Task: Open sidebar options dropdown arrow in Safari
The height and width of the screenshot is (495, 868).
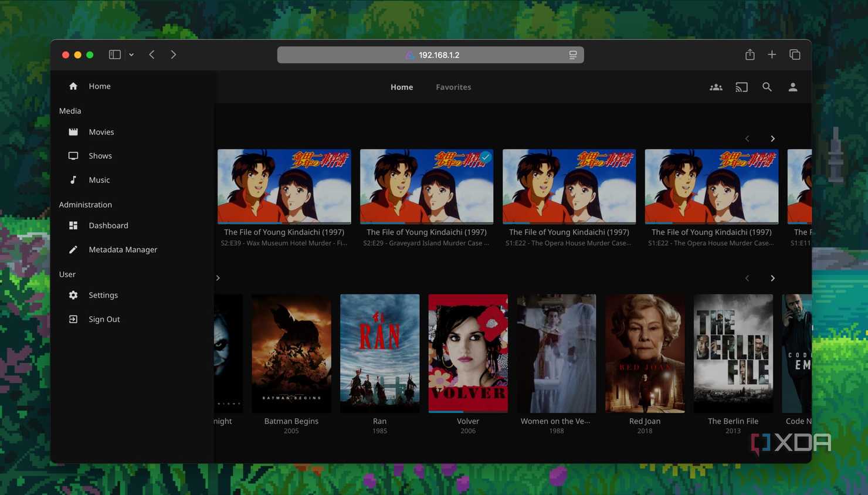Action: tap(131, 55)
